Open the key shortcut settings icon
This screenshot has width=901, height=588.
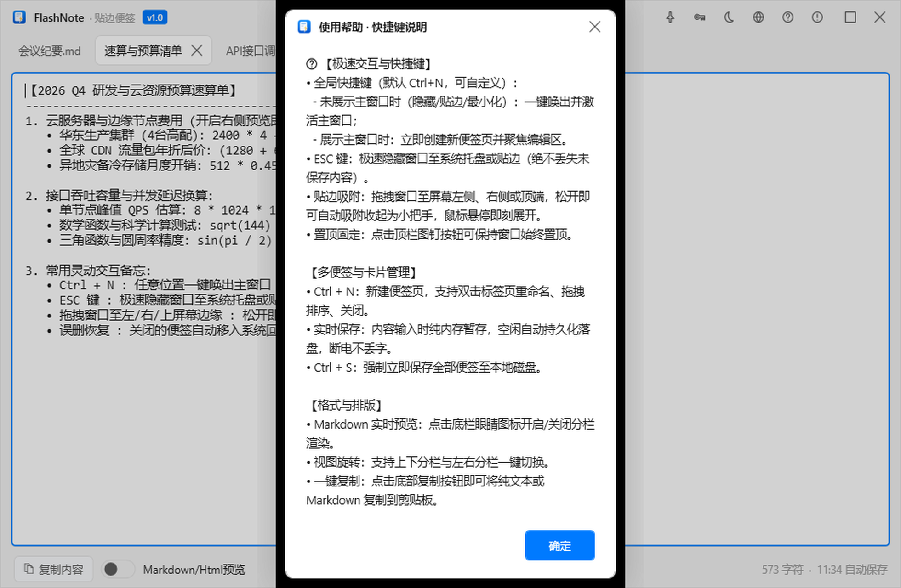point(700,17)
